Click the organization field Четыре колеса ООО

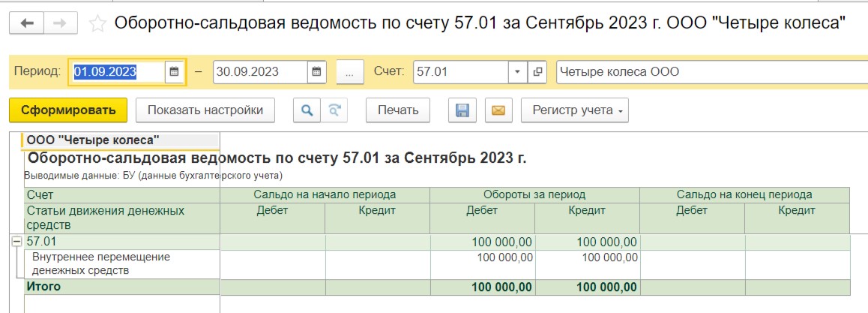[712, 71]
